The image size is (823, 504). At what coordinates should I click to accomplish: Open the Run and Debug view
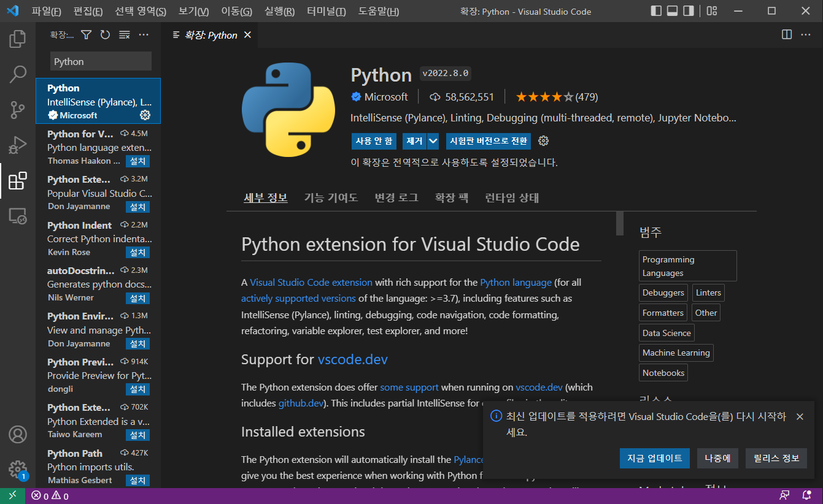pos(18,145)
